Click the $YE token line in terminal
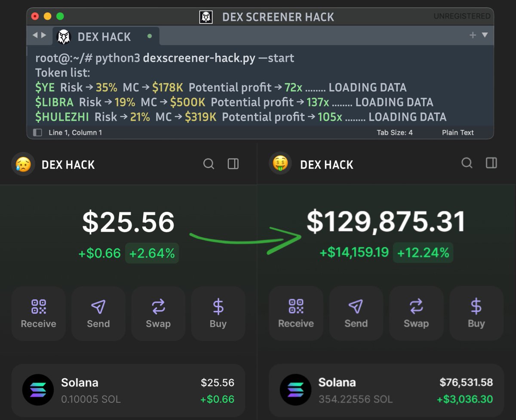The height and width of the screenshot is (420, 516). [x=221, y=88]
